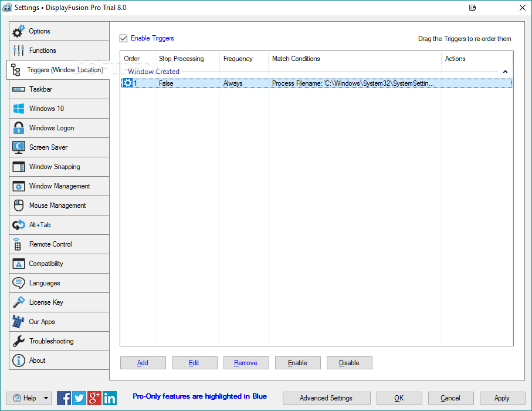Open the Troubleshooting tab

(x=59, y=341)
